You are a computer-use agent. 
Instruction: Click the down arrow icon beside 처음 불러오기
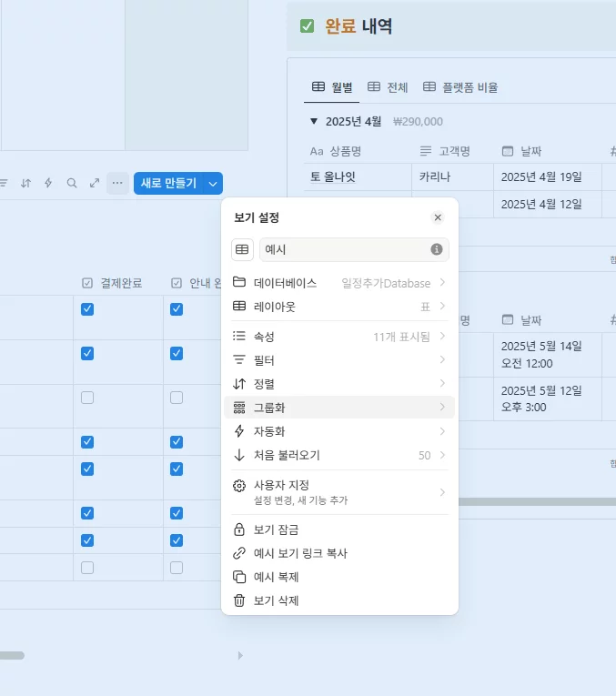[239, 455]
